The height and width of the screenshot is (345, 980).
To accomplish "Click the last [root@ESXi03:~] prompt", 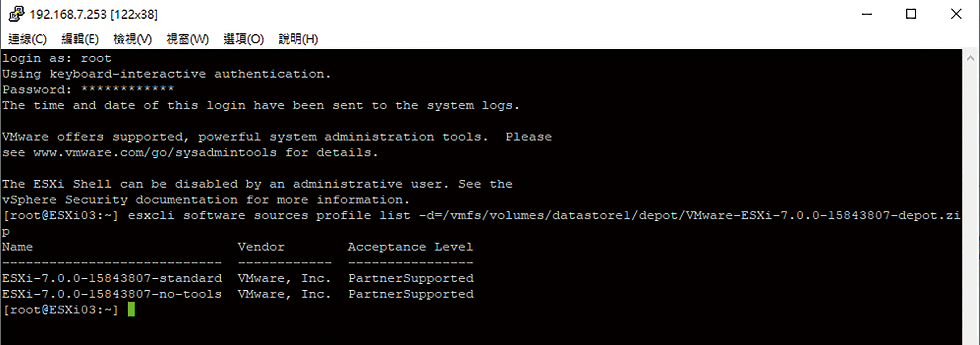I will 60,310.
